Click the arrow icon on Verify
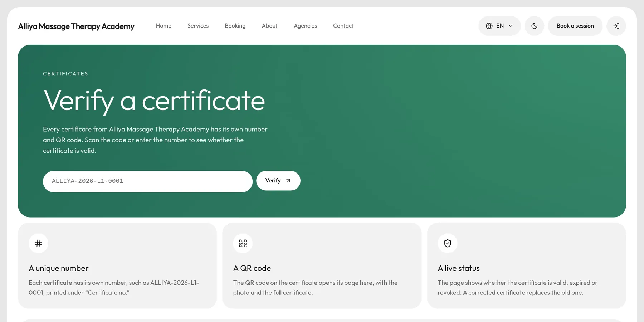 pyautogui.click(x=288, y=181)
